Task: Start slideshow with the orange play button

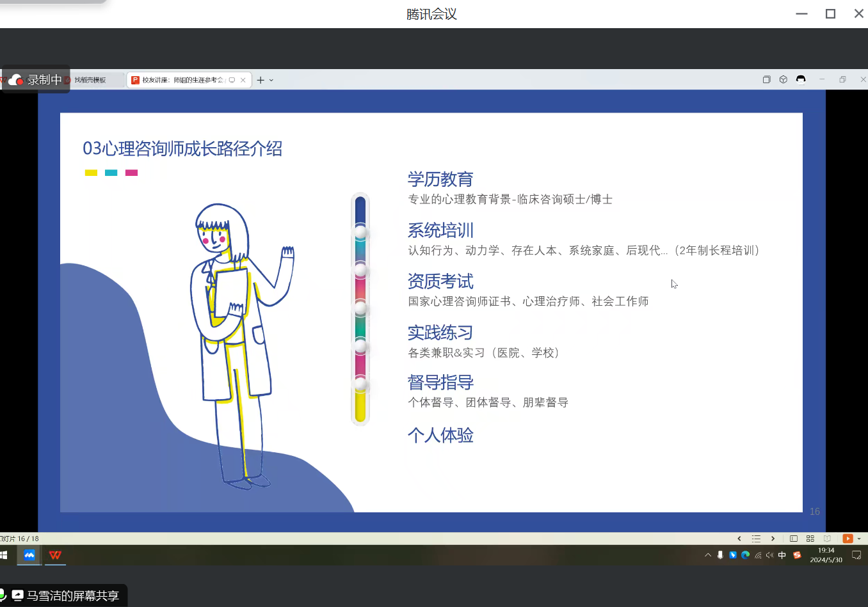Action: click(x=848, y=539)
